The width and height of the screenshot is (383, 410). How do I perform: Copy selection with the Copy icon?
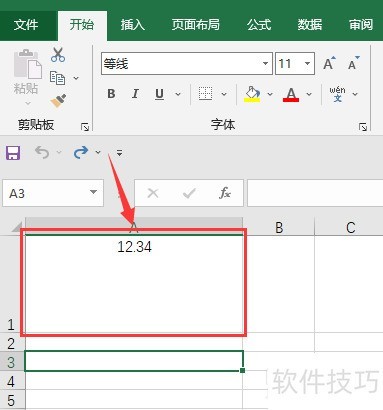(x=57, y=78)
